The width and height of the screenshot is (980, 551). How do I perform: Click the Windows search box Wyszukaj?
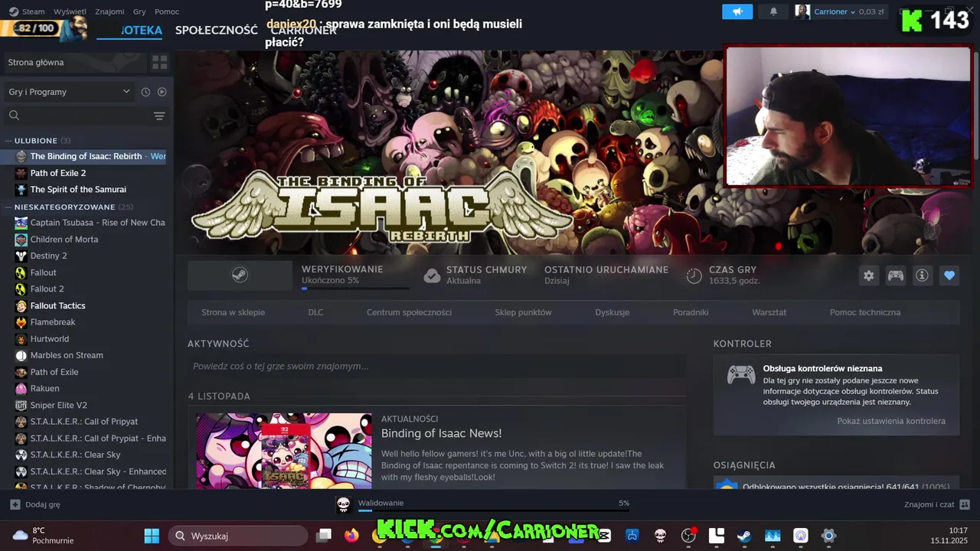(x=238, y=536)
